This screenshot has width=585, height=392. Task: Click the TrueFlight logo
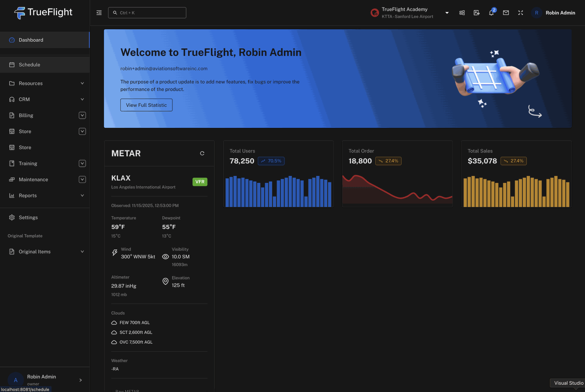pyautogui.click(x=43, y=12)
